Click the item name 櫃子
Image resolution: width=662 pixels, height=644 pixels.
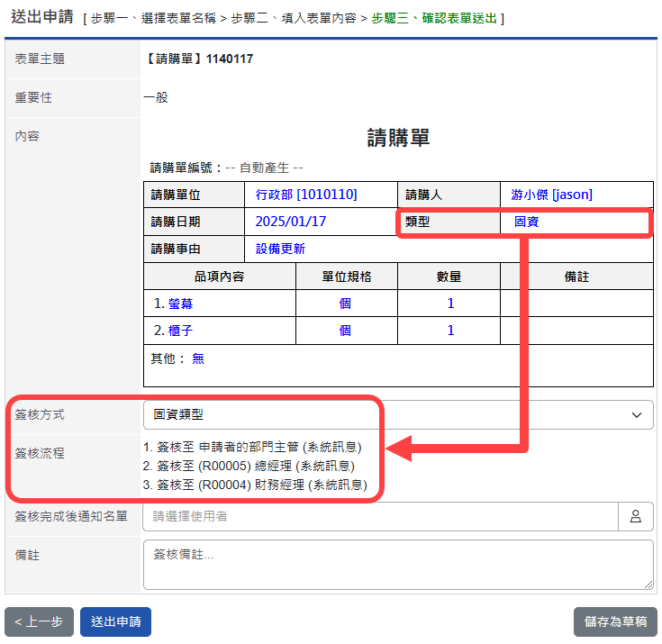(x=180, y=331)
